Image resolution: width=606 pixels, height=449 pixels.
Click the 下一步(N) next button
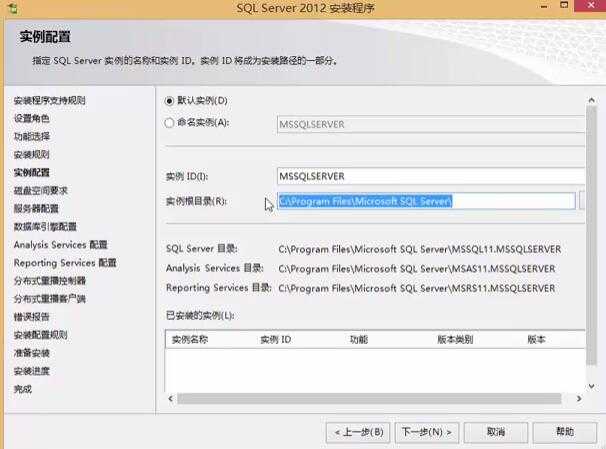(x=427, y=432)
